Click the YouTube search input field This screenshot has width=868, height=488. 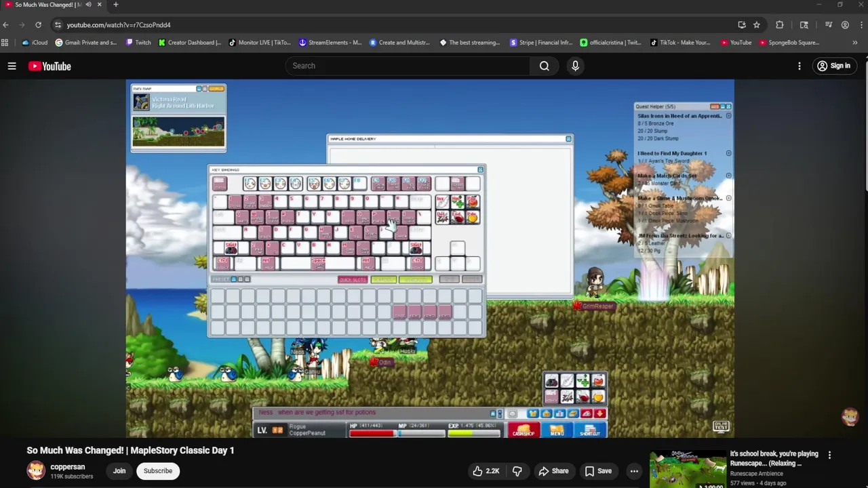click(x=408, y=66)
